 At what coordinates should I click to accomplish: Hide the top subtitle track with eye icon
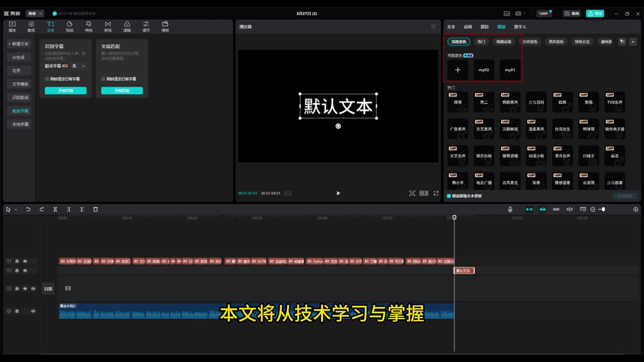click(25, 261)
